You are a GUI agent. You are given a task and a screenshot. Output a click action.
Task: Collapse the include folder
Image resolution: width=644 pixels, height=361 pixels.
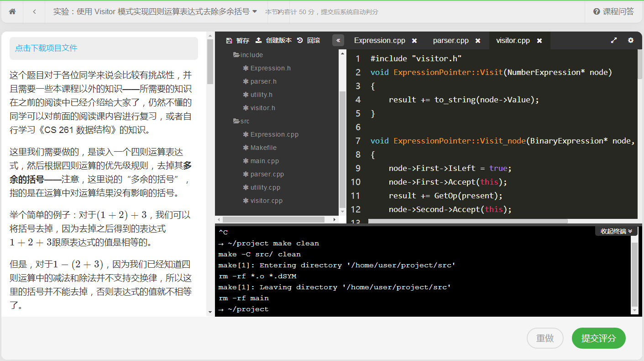pos(248,55)
